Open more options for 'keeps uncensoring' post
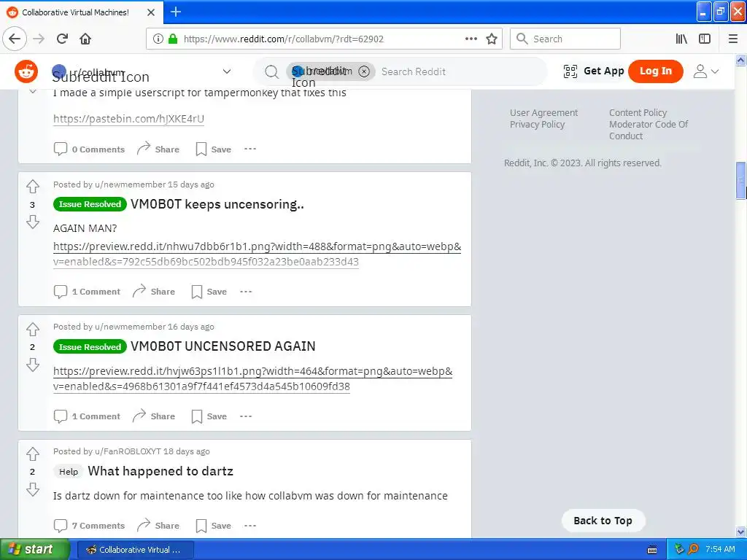Screen dimensions: 747x560 [x=246, y=292]
